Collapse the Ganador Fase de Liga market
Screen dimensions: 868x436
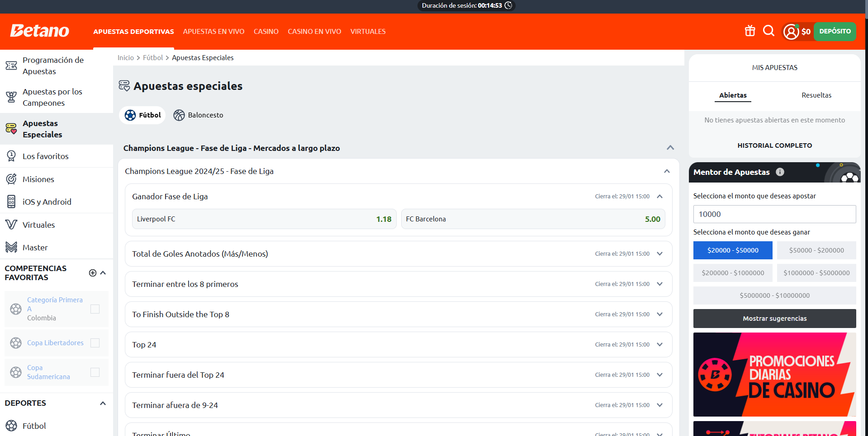coord(660,197)
